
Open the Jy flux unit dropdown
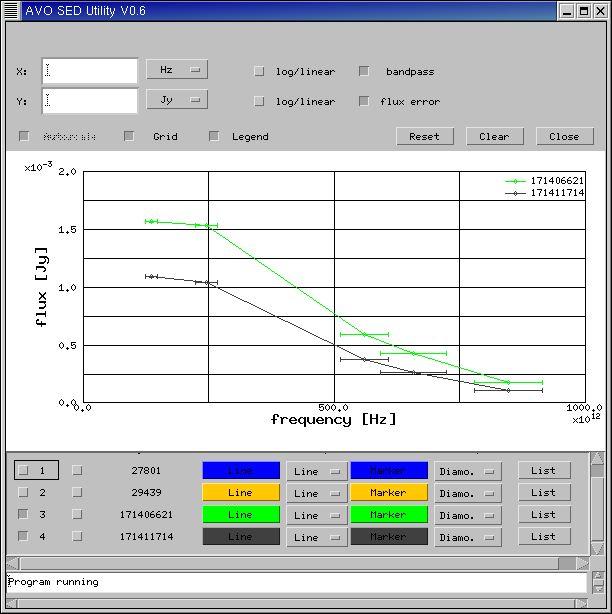click(x=177, y=99)
